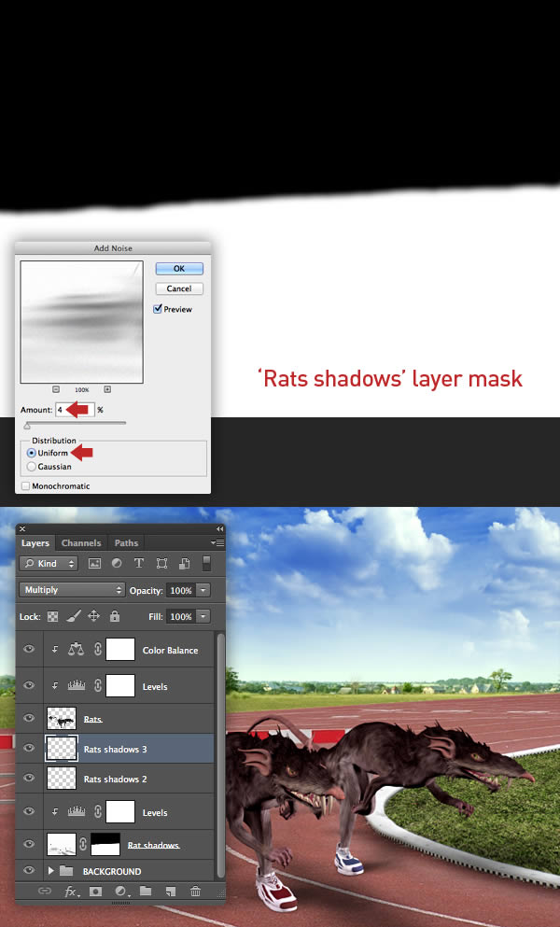Lock transparent pixels
Viewport: 560px width, 927px height.
pyautogui.click(x=52, y=617)
